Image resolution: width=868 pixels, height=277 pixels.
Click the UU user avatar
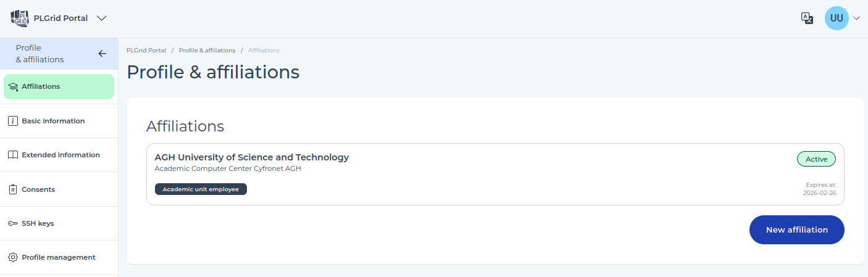click(837, 19)
